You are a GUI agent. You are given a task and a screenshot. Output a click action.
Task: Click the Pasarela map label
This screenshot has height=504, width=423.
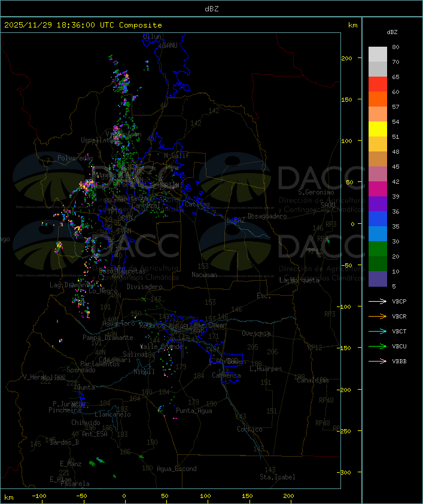click(75, 484)
